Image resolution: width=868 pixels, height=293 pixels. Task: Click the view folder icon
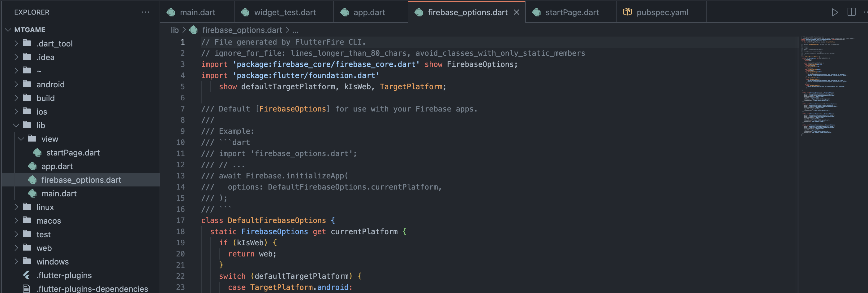click(32, 138)
